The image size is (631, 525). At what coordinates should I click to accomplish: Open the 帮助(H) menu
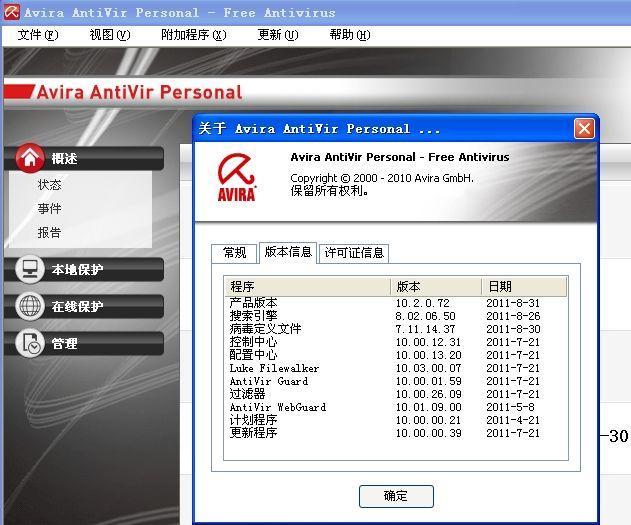(x=349, y=34)
